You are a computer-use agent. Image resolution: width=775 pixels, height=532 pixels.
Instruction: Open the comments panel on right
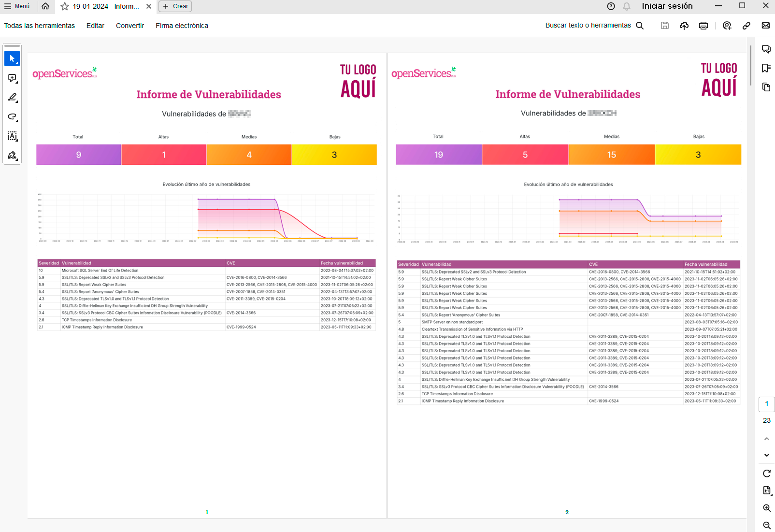coord(766,49)
